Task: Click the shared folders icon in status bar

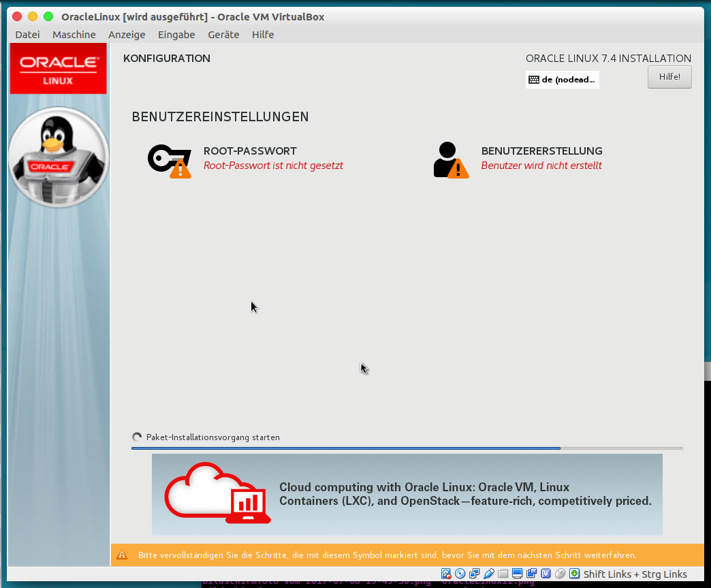Action: [x=503, y=573]
